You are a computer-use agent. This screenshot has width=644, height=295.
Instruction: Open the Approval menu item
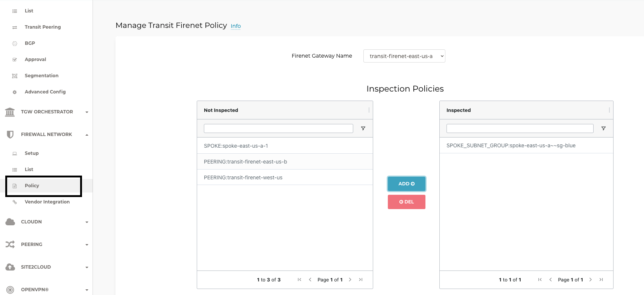pos(35,60)
